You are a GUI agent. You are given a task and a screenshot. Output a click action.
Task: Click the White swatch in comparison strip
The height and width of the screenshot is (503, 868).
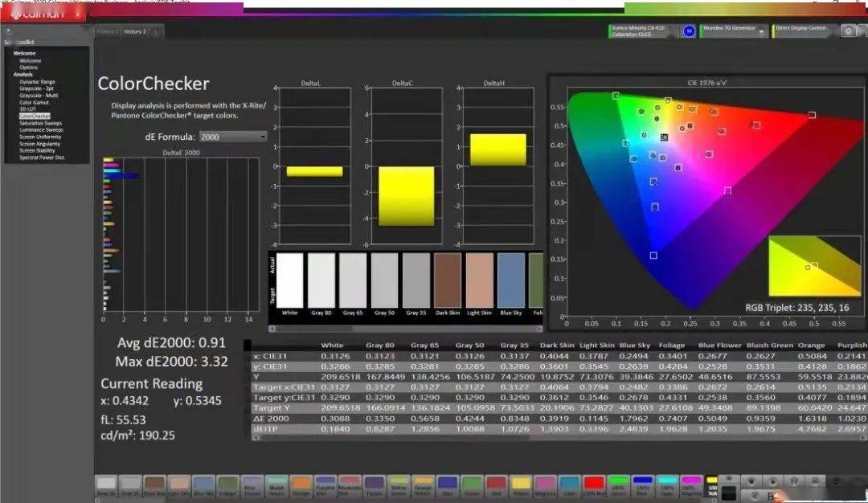(289, 281)
